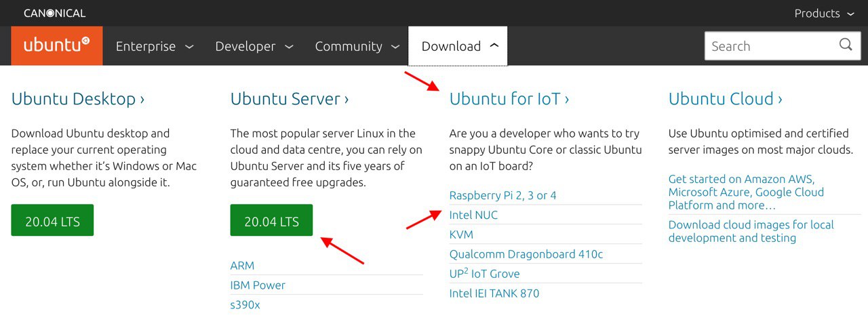The height and width of the screenshot is (328, 868).
Task: Click the 'most popular server Linux' paragraph
Action: coord(326,158)
